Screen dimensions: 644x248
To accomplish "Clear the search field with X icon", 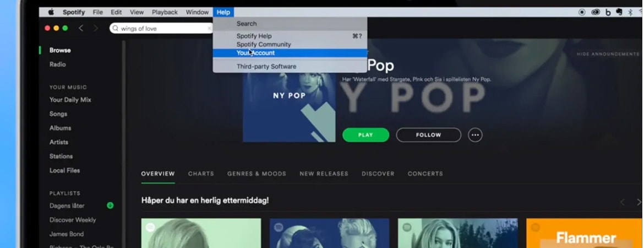I will (209, 29).
